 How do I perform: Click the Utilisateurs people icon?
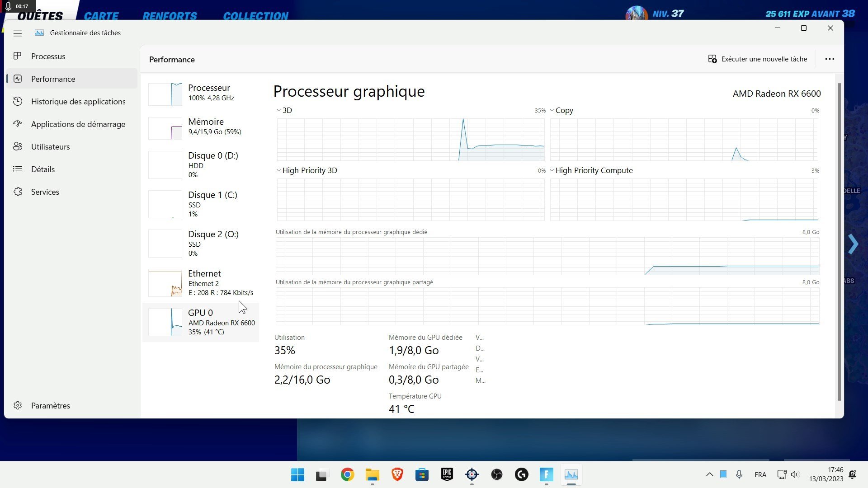(18, 146)
